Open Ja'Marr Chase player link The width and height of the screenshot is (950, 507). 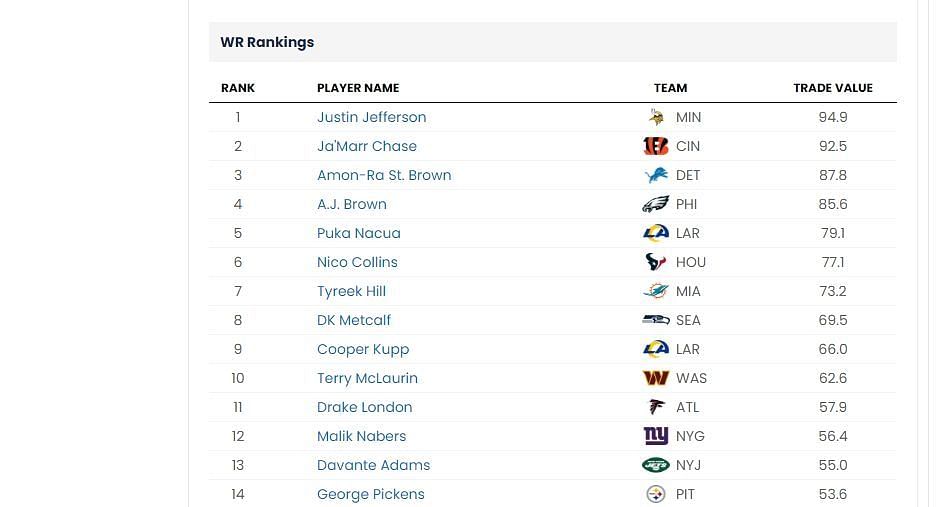[x=367, y=146]
